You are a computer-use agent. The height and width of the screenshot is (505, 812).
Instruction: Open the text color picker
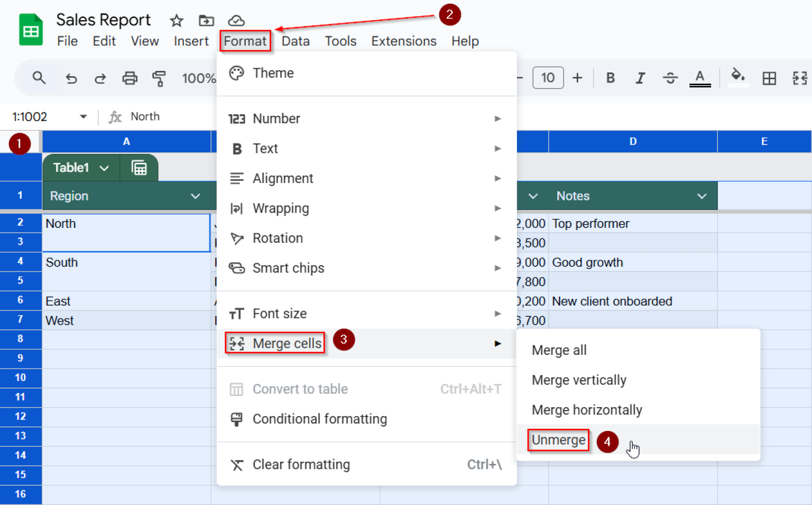[x=700, y=78]
